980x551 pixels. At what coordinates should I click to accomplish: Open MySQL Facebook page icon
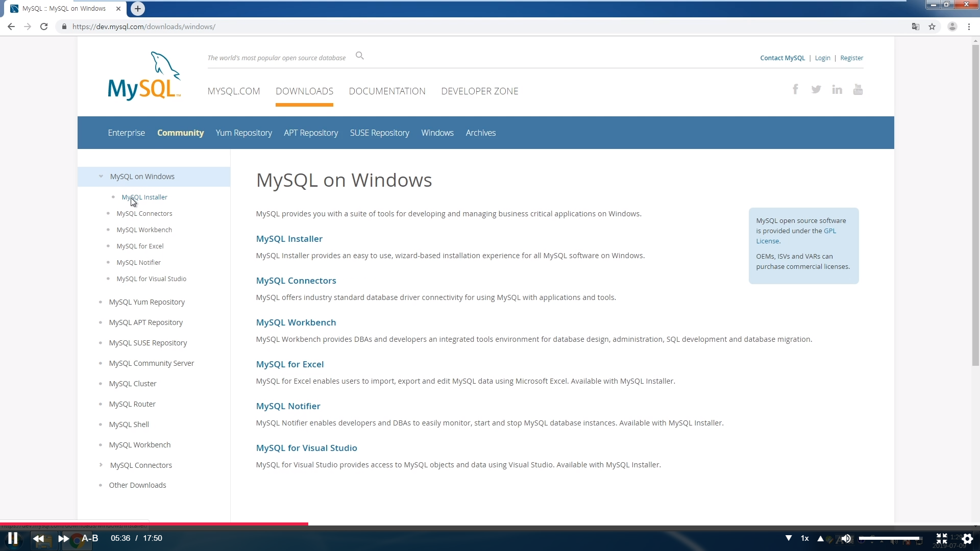point(795,89)
